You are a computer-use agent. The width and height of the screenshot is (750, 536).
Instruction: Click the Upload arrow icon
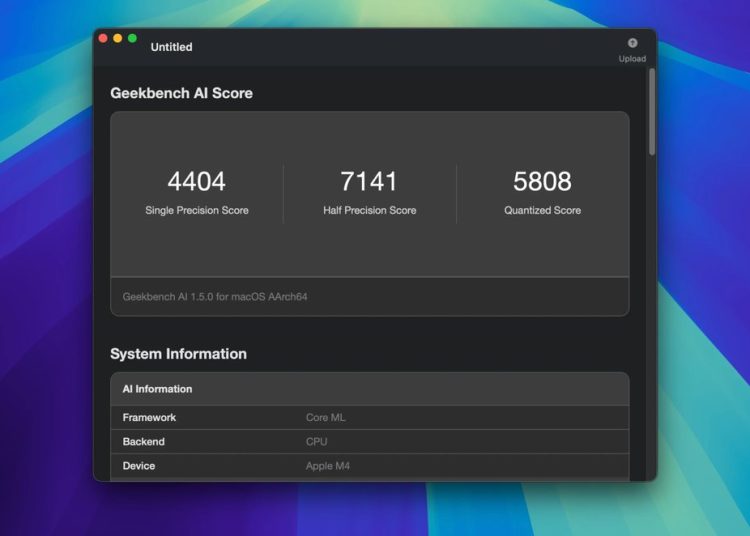(x=632, y=43)
